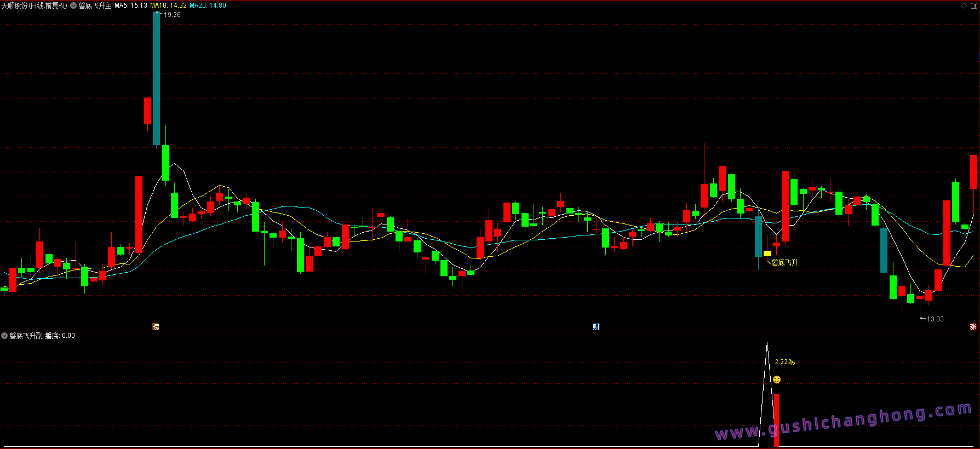
Task: Select the MA5: 15.13 moving average label
Action: pos(130,5)
